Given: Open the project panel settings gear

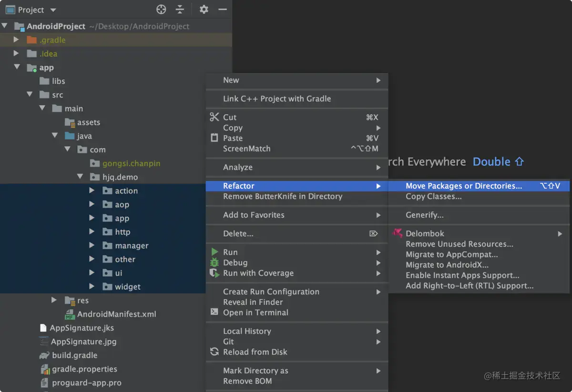Looking at the screenshot, I should point(204,10).
